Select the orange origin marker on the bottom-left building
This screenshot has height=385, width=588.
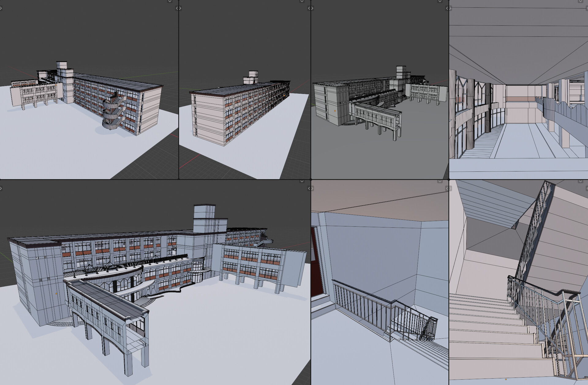[x=56, y=294]
